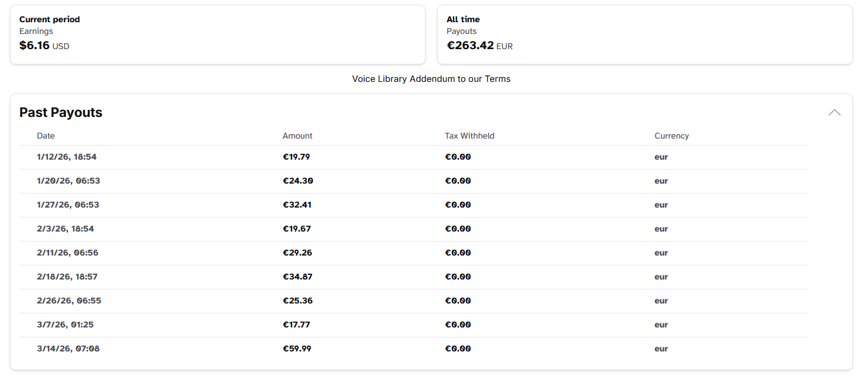Click the €263.42 EUR payouts value

(480, 45)
